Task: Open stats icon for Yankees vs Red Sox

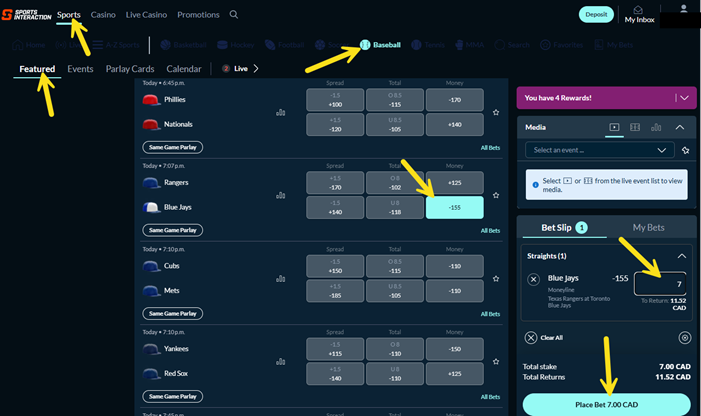Action: click(x=280, y=361)
